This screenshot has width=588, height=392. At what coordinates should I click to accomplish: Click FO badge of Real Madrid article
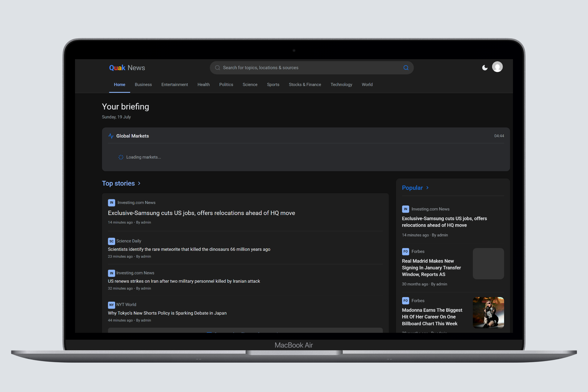pyautogui.click(x=405, y=251)
